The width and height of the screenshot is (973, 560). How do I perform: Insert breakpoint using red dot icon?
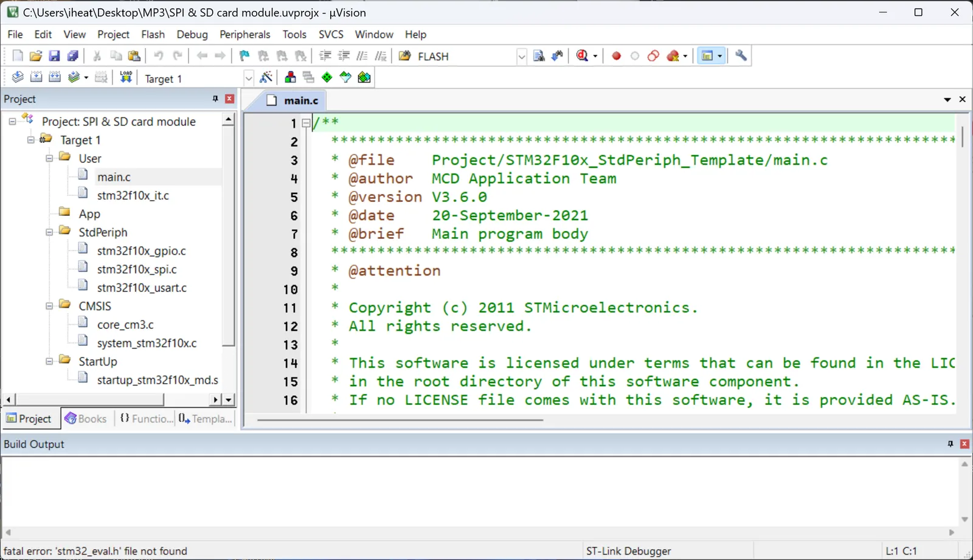point(616,56)
